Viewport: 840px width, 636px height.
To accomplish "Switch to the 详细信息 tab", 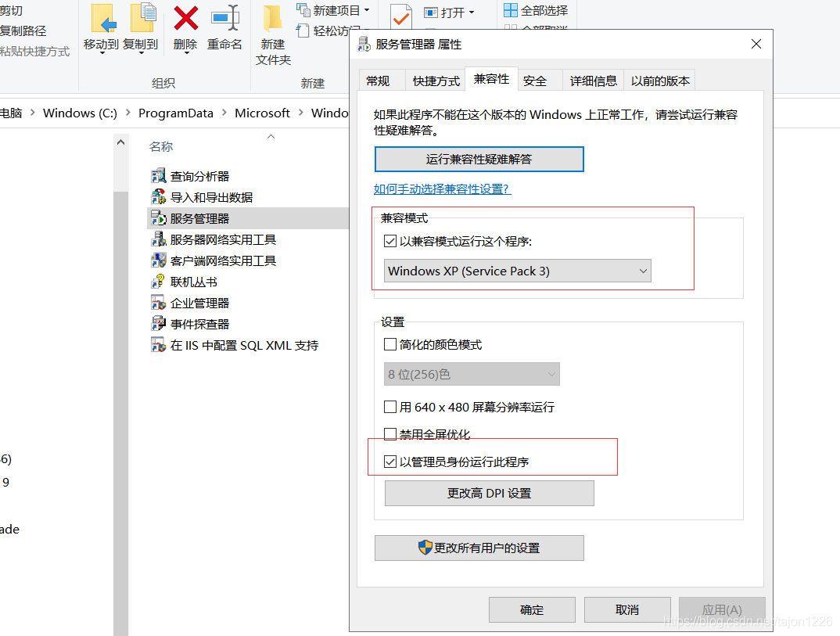I will (593, 81).
